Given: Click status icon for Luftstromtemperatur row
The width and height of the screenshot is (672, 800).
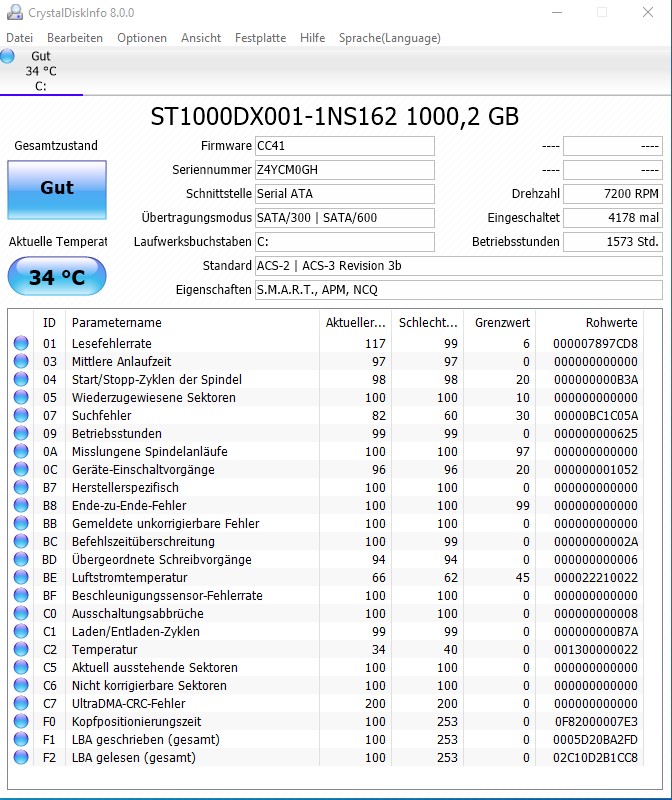Looking at the screenshot, I should 21,578.
